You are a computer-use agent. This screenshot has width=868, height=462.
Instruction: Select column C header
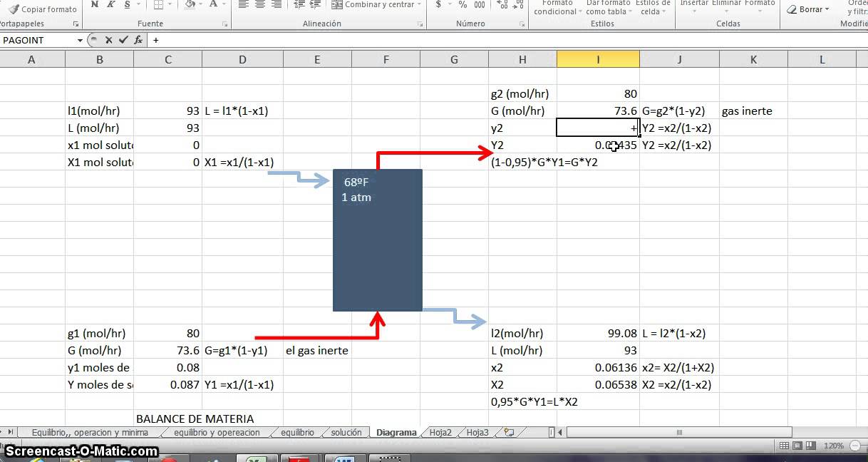coord(168,60)
